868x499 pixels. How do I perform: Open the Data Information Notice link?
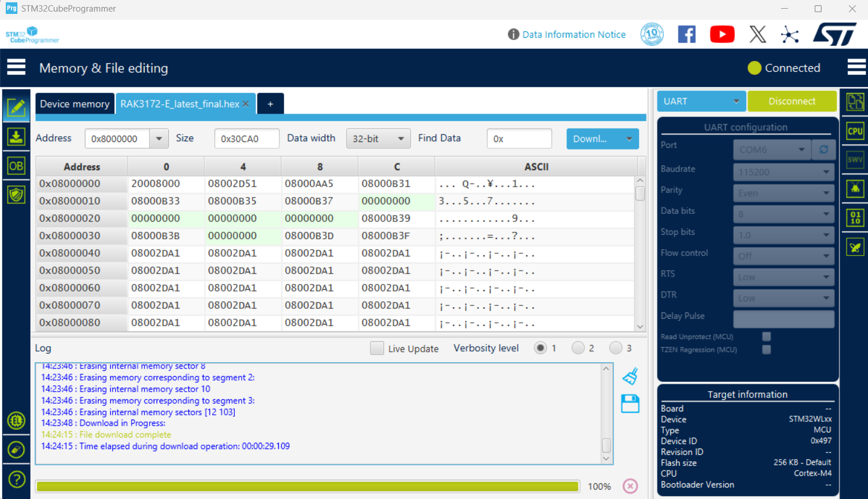(573, 35)
